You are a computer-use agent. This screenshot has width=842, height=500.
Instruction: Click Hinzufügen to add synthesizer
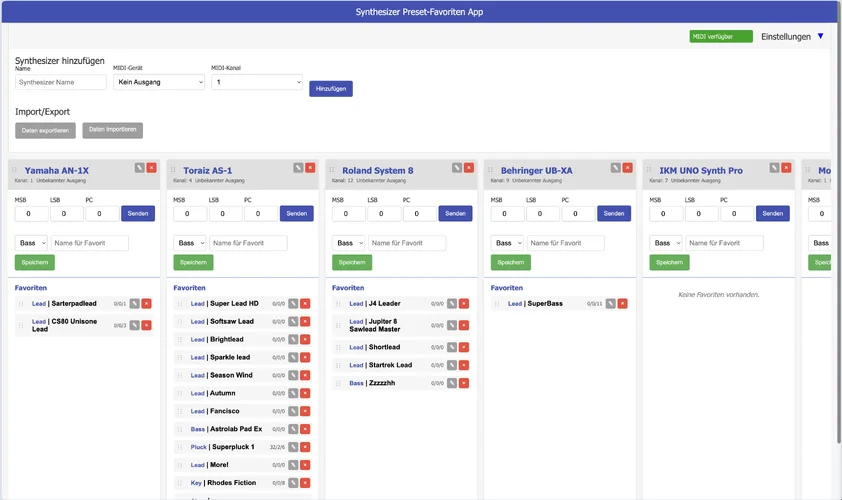click(330, 89)
